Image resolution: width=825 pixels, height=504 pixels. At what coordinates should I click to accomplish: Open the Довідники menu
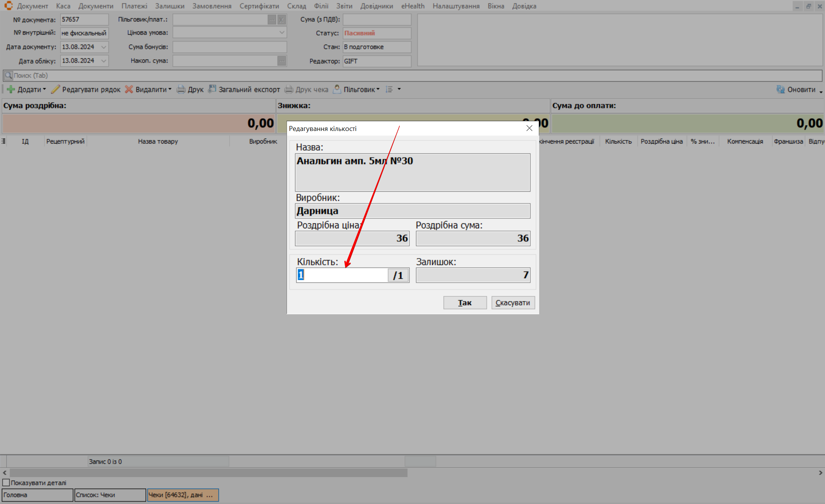pos(376,6)
